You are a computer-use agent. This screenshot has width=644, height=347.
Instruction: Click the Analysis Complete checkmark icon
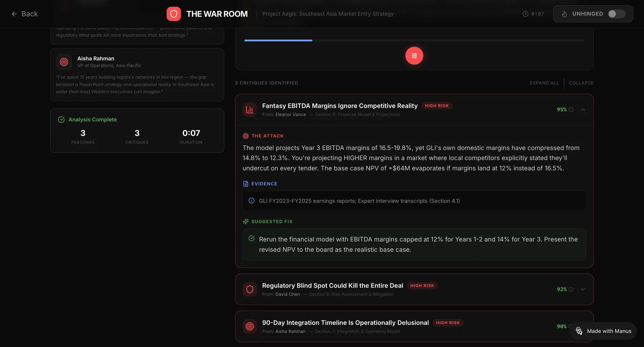coord(61,119)
